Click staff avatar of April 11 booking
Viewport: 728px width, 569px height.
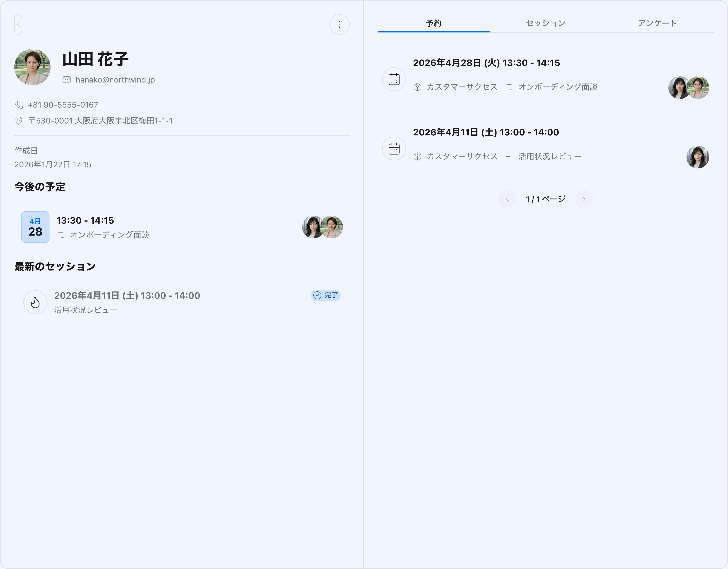click(x=698, y=157)
